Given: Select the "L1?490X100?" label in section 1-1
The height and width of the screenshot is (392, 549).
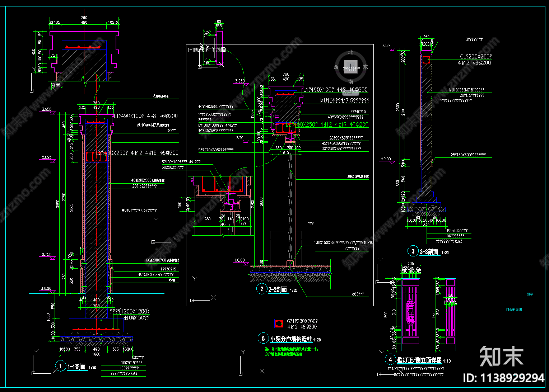Looking at the screenshot, I should point(129,116).
